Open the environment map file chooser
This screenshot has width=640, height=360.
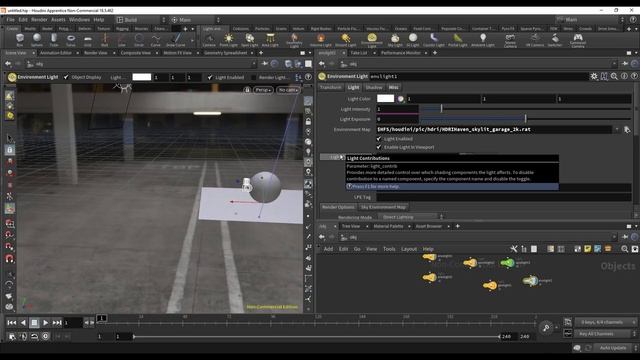627,130
